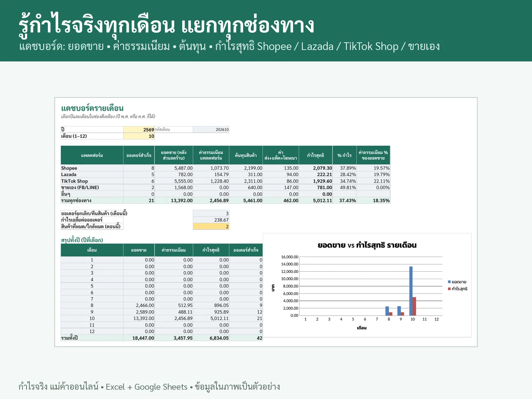The height and width of the screenshot is (399, 532).
Task: Click the yearly total net profit 6,834.05
Action: (x=211, y=338)
